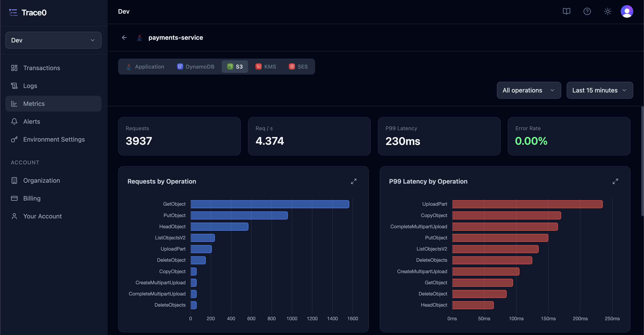Click the Billing card icon
The image size is (644, 335).
click(x=14, y=198)
